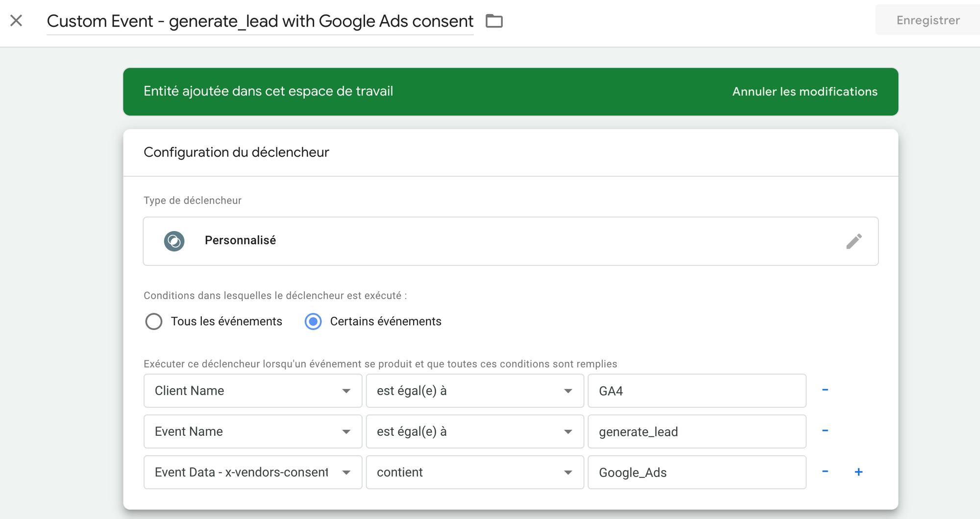This screenshot has height=519, width=980.
Task: Click the Conditions dans lesquelles le déclencheur label
Action: click(275, 295)
